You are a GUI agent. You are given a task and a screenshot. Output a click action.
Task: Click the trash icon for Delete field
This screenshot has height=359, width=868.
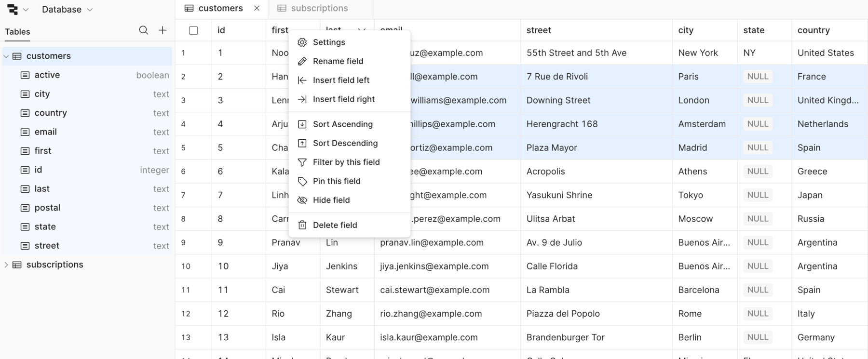pyautogui.click(x=302, y=225)
